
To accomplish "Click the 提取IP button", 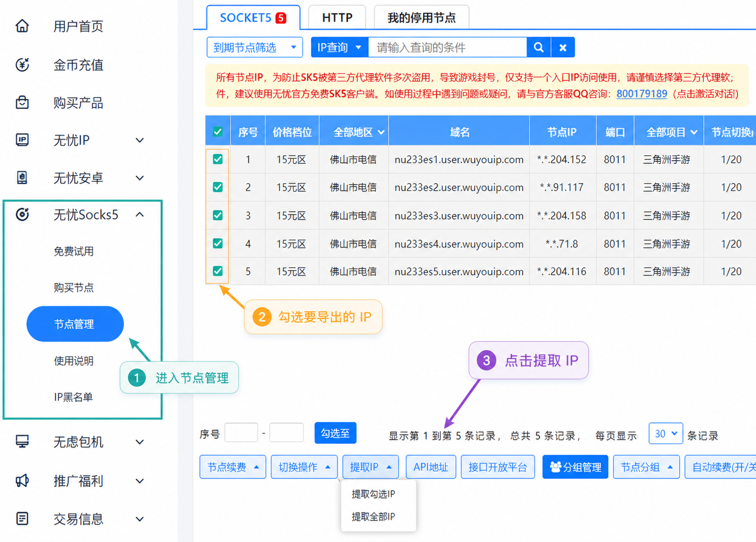I will [371, 467].
